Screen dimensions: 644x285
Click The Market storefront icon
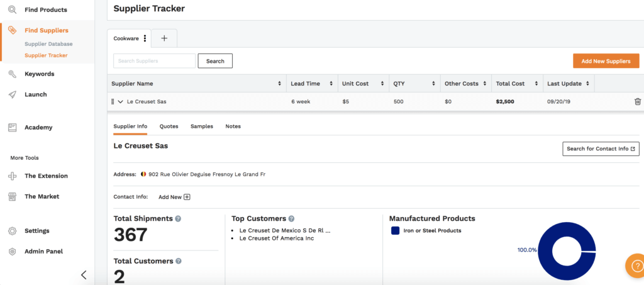click(x=13, y=196)
